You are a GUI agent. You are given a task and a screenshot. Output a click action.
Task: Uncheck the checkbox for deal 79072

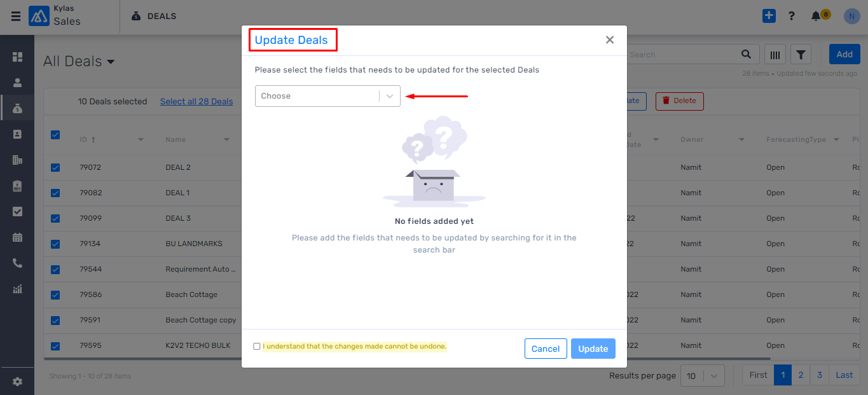(x=55, y=167)
